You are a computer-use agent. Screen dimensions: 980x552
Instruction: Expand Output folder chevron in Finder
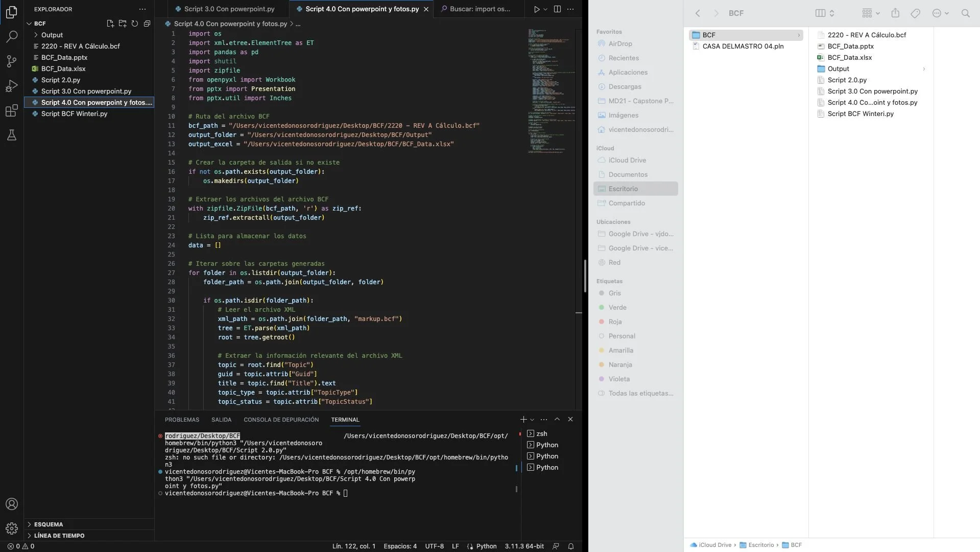(x=923, y=69)
